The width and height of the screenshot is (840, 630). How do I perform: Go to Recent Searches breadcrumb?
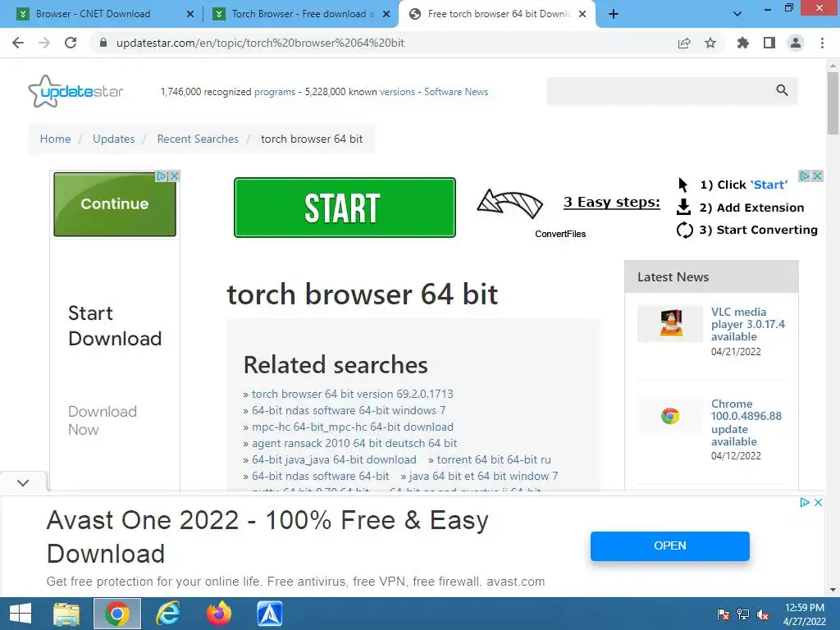pos(198,139)
